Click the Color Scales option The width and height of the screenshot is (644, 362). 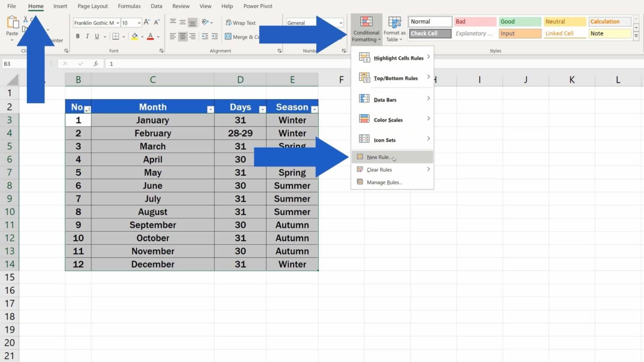(388, 119)
